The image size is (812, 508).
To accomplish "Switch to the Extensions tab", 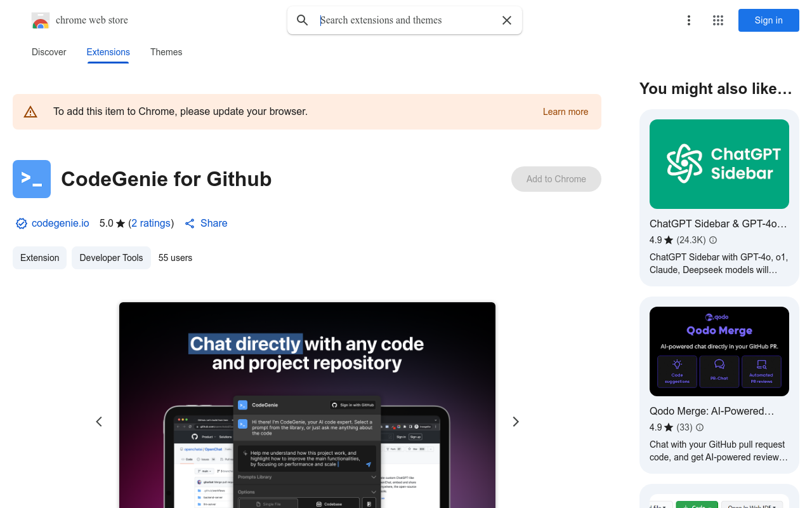I will (108, 52).
